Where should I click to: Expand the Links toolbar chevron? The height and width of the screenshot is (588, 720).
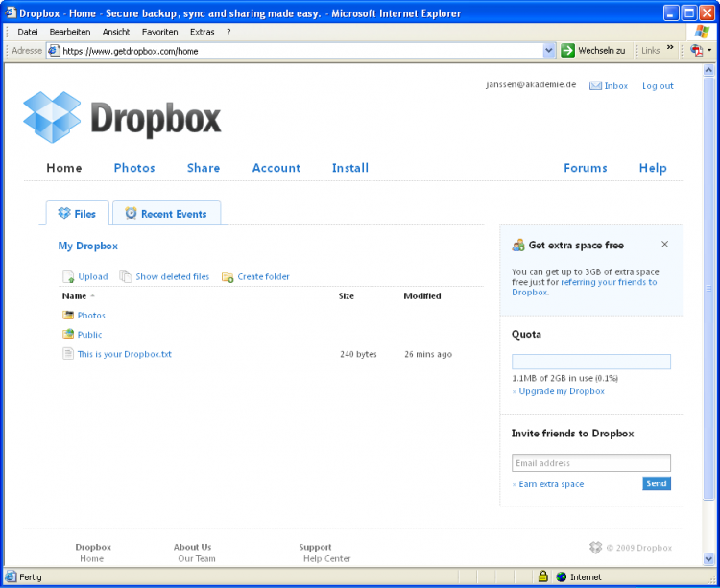coord(670,50)
